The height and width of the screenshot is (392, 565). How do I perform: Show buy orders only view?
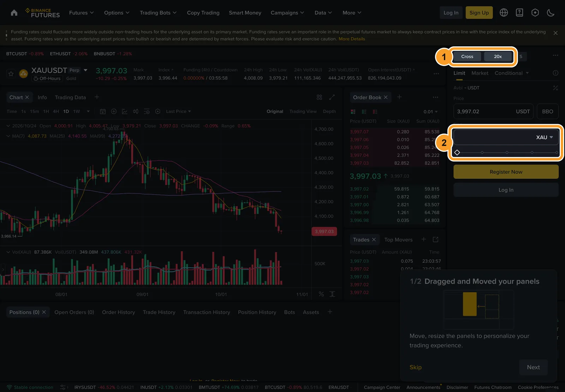tap(364, 112)
